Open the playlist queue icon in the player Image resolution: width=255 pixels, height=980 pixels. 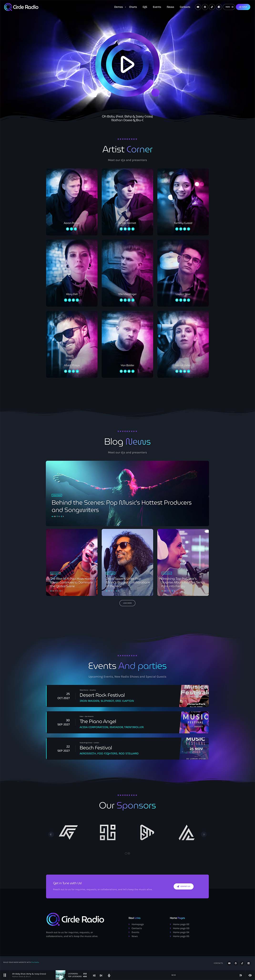[240, 975]
